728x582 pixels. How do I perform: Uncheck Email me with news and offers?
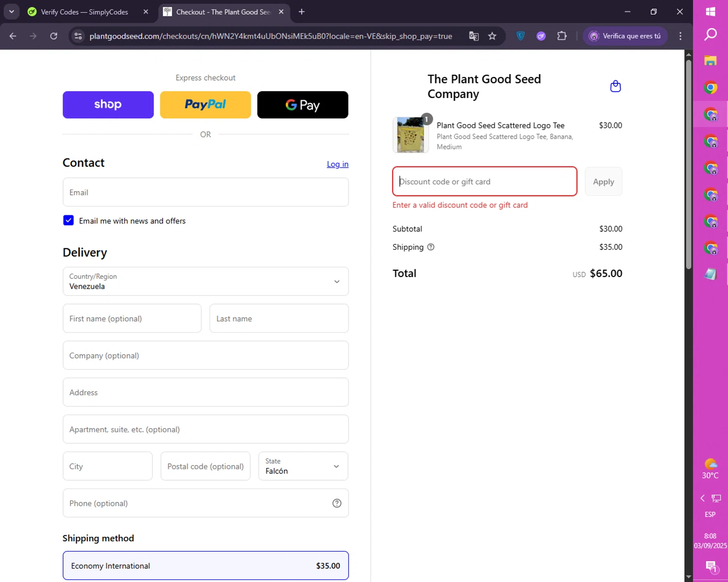[68, 220]
